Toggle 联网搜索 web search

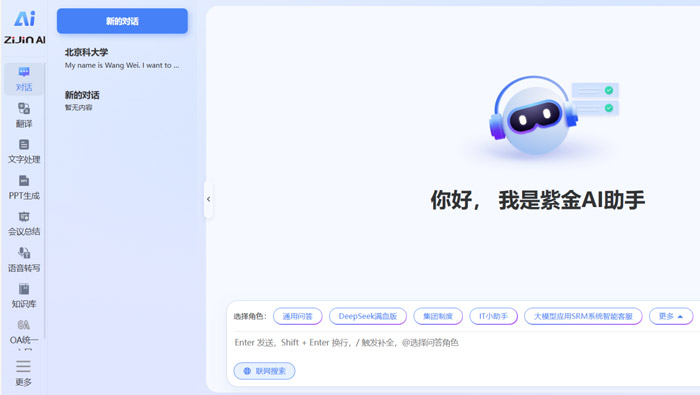click(x=264, y=371)
